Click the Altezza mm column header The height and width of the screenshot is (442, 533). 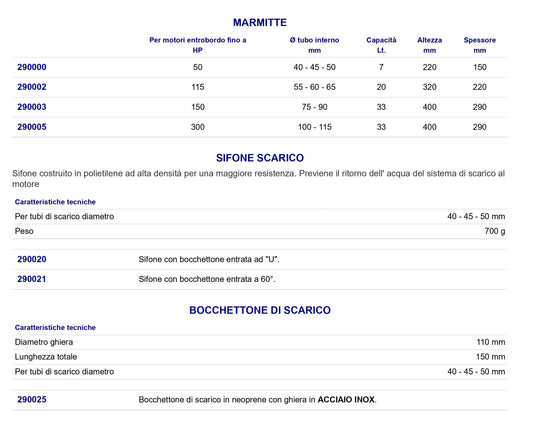pyautogui.click(x=429, y=45)
